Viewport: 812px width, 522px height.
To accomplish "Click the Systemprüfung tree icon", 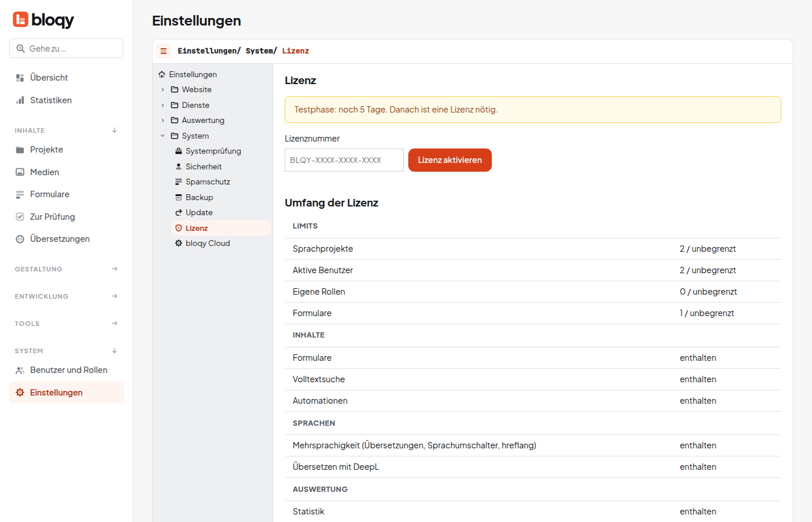I will pyautogui.click(x=179, y=151).
